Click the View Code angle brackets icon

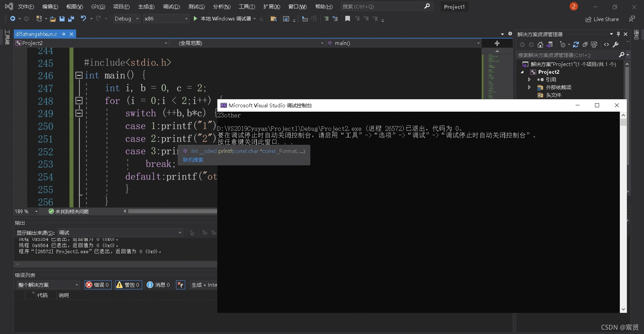tap(606, 45)
